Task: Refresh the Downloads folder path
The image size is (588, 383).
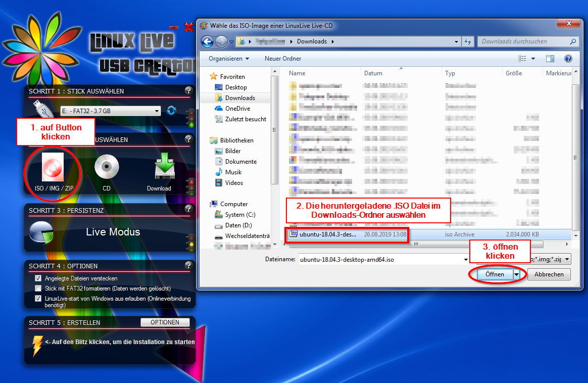Action: (468, 41)
